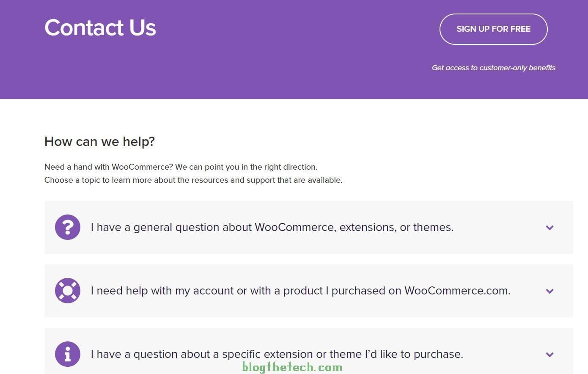Click the blogthetech.com watermark text
Image resolution: width=588 pixels, height=374 pixels.
point(292,367)
